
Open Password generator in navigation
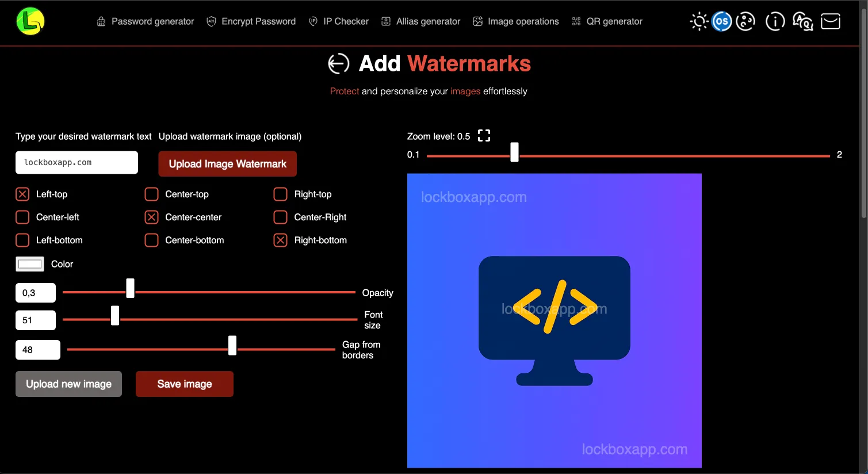[146, 21]
